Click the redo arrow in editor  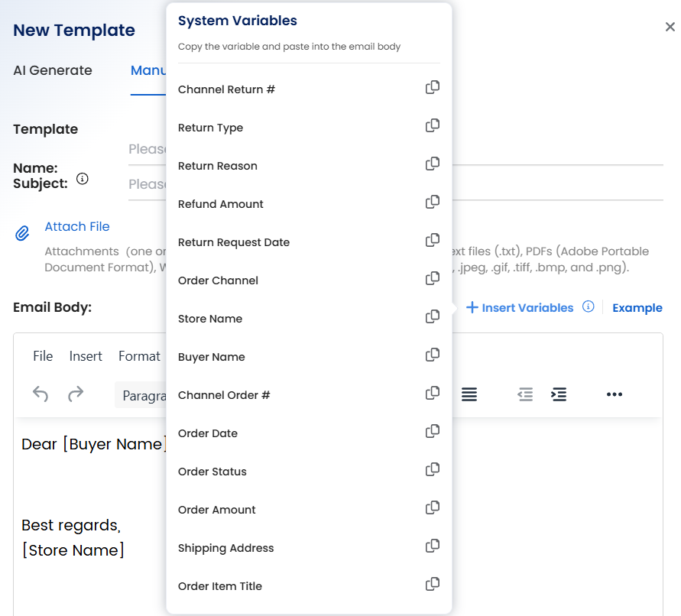point(76,394)
